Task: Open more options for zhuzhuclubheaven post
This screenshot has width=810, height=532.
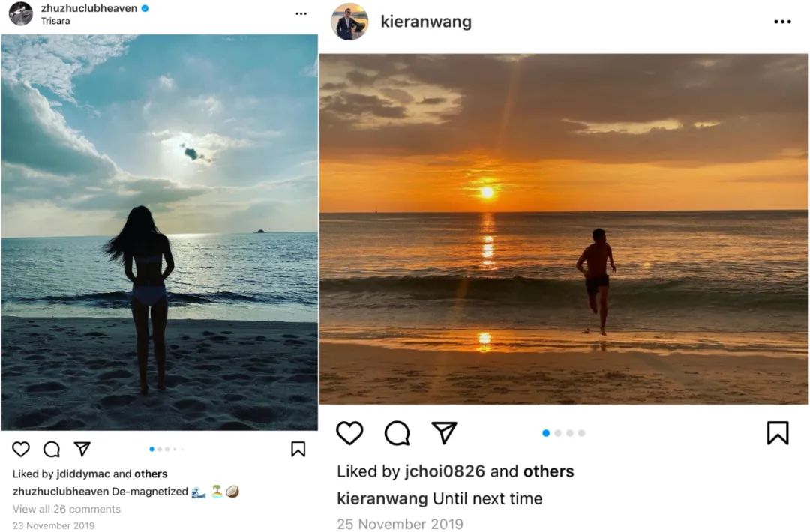Action: [x=301, y=13]
